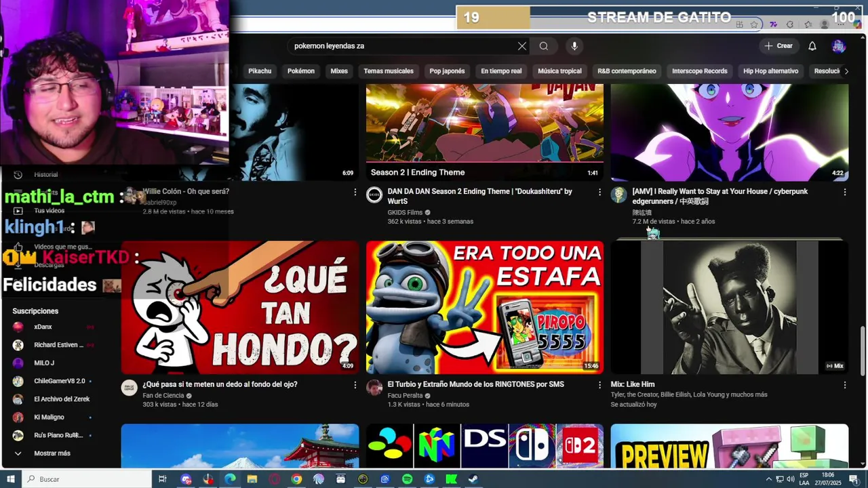
Task: Show more filter chips with right chevron
Action: (846, 71)
